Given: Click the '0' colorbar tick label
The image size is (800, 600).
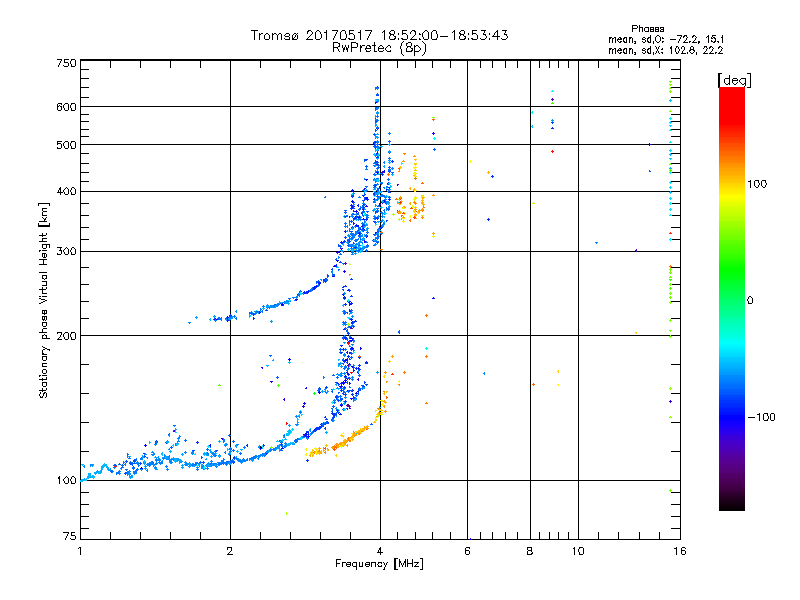Looking at the screenshot, I should 750,300.
